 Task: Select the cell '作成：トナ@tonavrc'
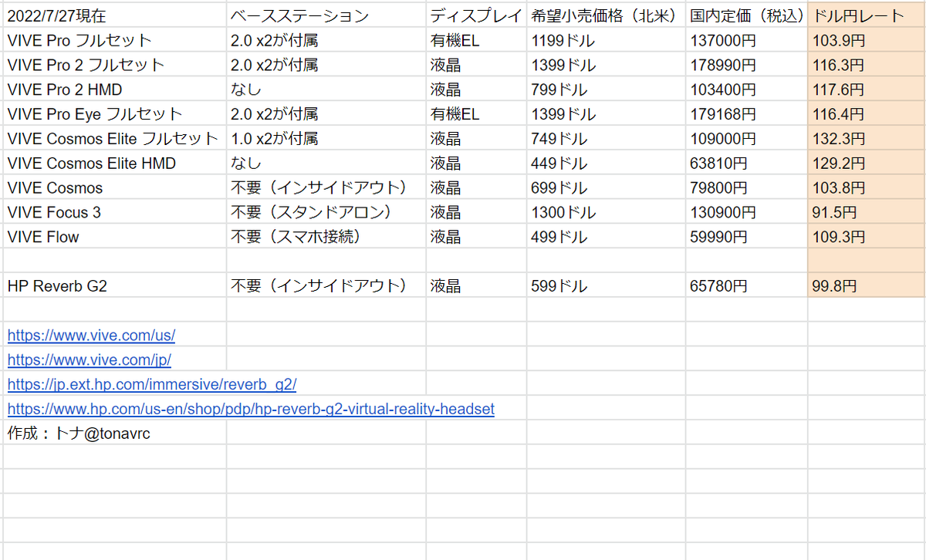pos(113,433)
